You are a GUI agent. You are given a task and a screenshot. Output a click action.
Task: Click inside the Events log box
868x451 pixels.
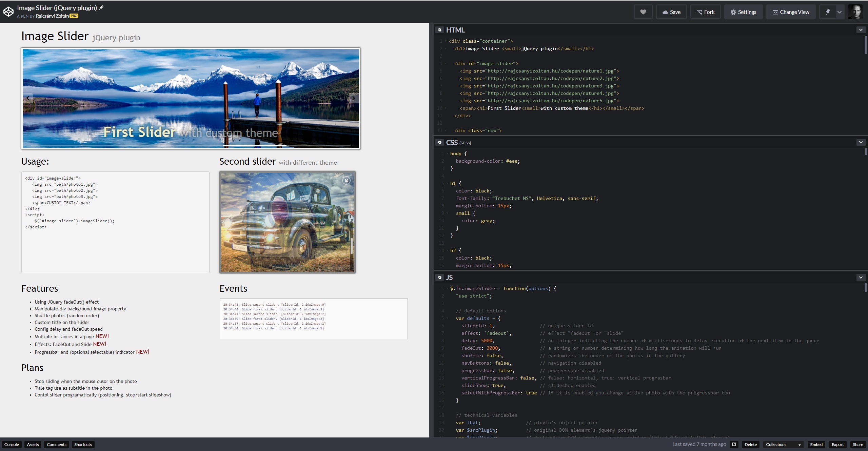[314, 319]
